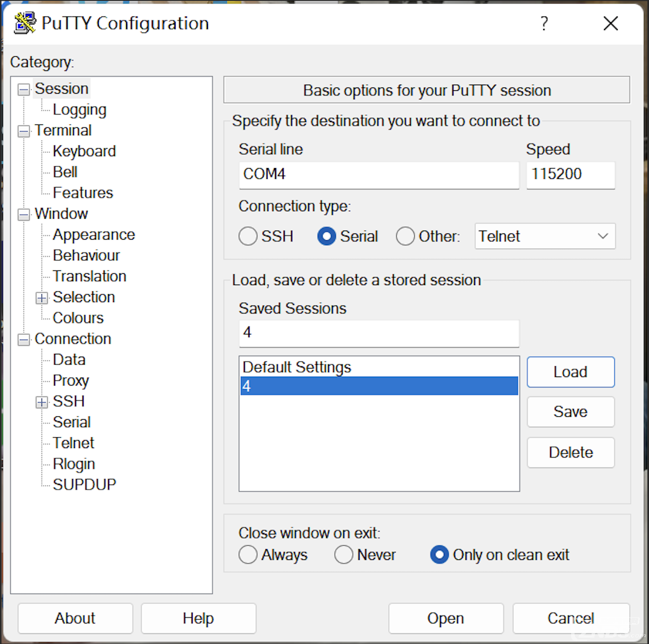The width and height of the screenshot is (649, 644).
Task: Click the PuTTY icon in the title bar
Action: coord(24,23)
